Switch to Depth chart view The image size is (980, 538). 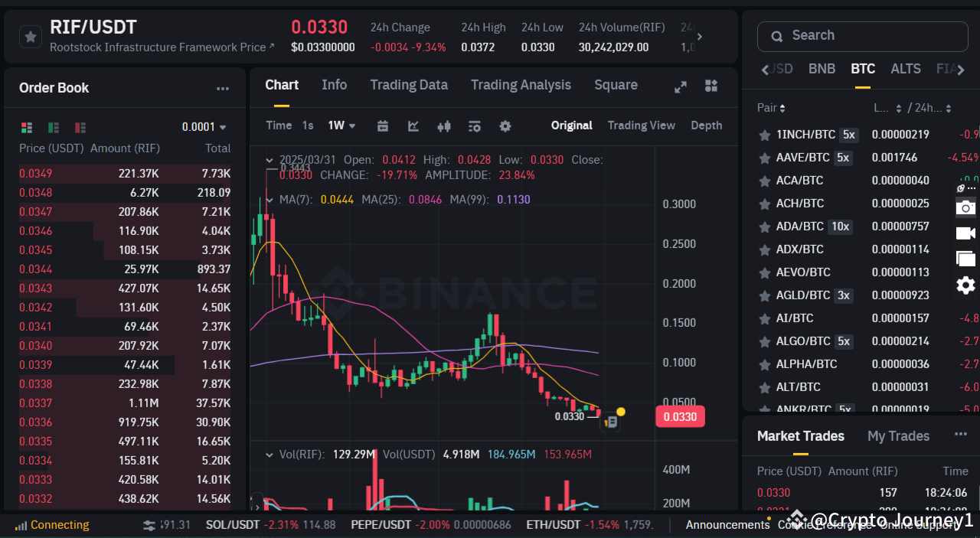706,125
